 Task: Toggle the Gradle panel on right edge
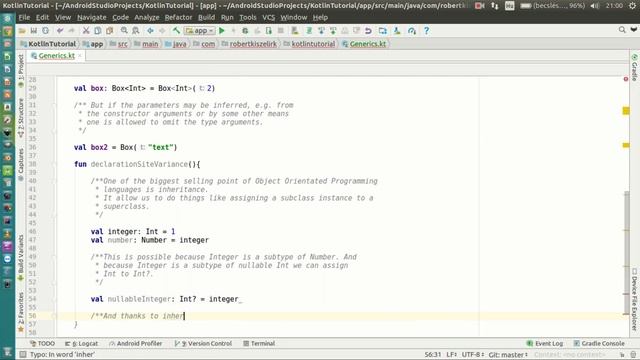(634, 67)
